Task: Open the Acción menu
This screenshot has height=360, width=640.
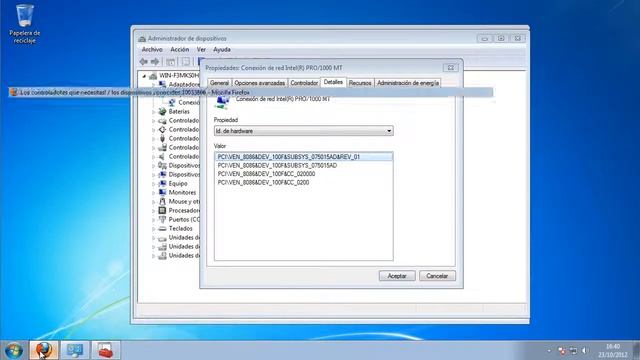Action: [x=180, y=49]
